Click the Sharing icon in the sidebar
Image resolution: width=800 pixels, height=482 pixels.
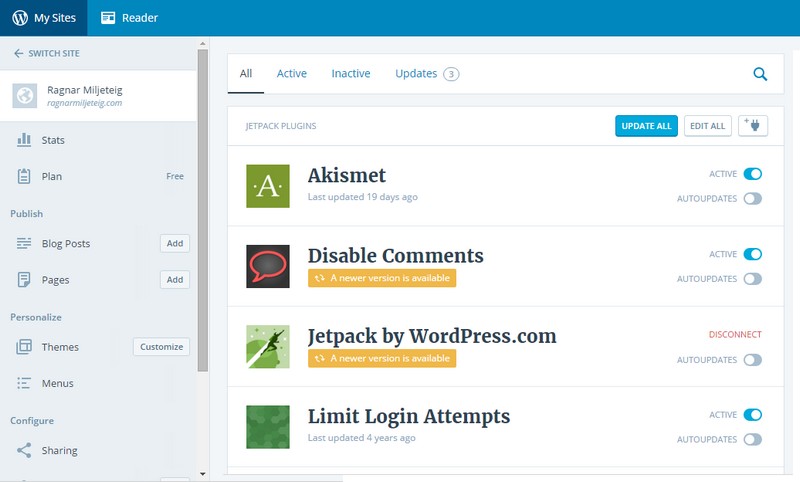(24, 450)
